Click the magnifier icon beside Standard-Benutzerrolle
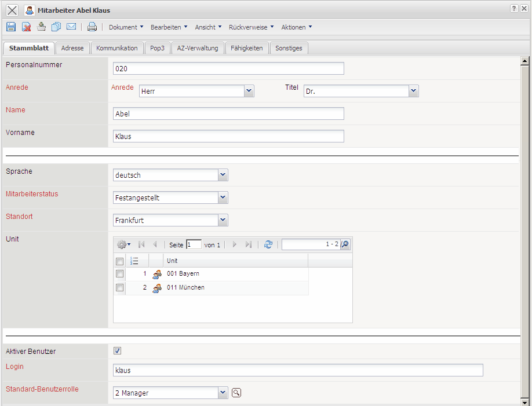The image size is (532, 406). click(x=236, y=393)
